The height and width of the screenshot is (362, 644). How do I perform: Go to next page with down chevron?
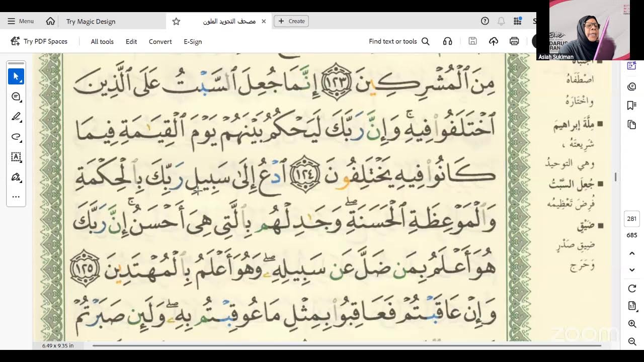pos(632,270)
